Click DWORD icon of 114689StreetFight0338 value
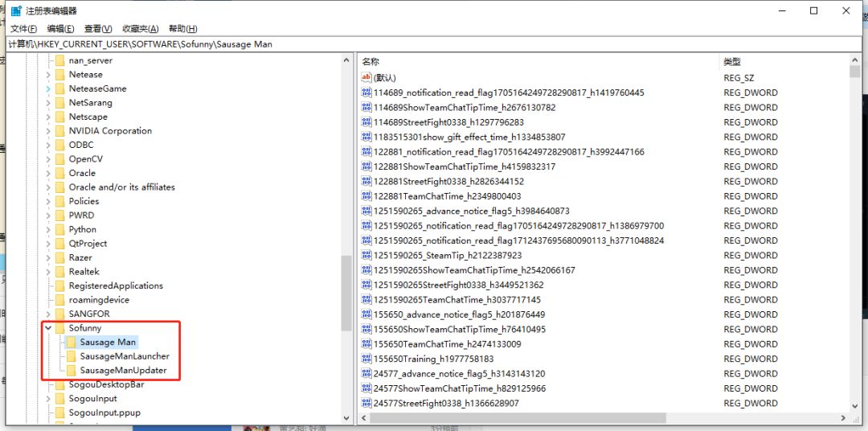 [366, 122]
